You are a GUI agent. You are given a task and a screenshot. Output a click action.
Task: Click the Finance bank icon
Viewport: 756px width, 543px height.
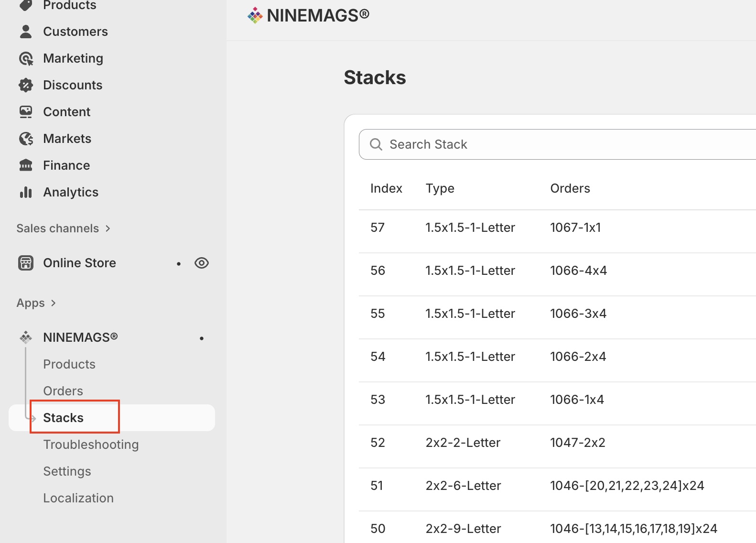point(26,165)
